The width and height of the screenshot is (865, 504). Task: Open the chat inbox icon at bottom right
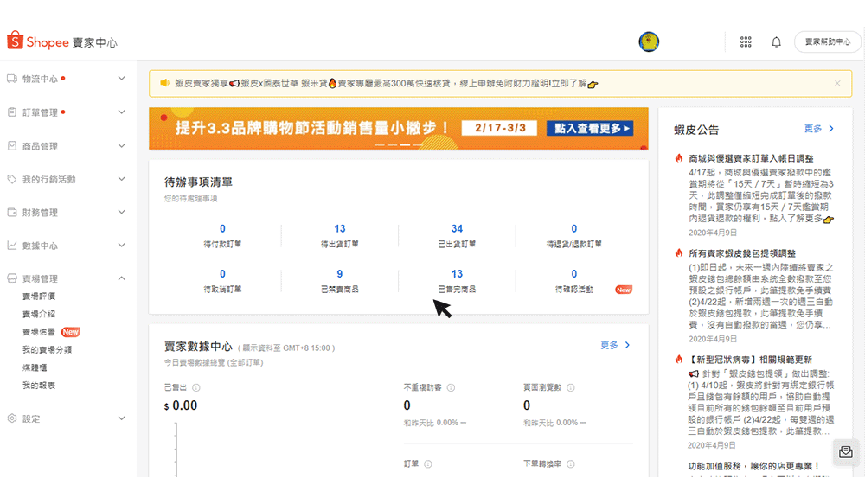(x=845, y=451)
